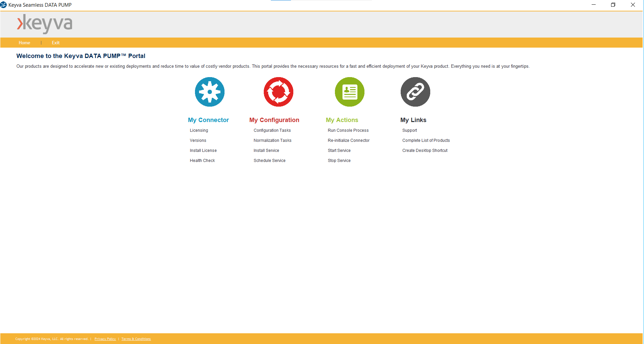The image size is (644, 344).
Task: Open the Licensing link
Action: 199,130
